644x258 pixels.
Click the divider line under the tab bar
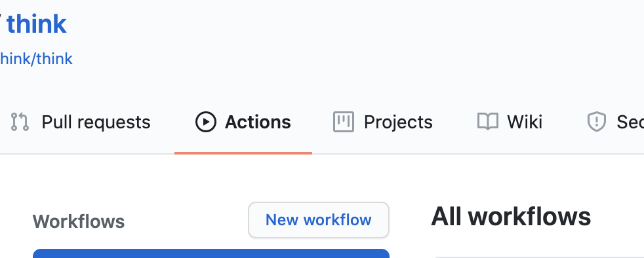pyautogui.click(x=322, y=155)
